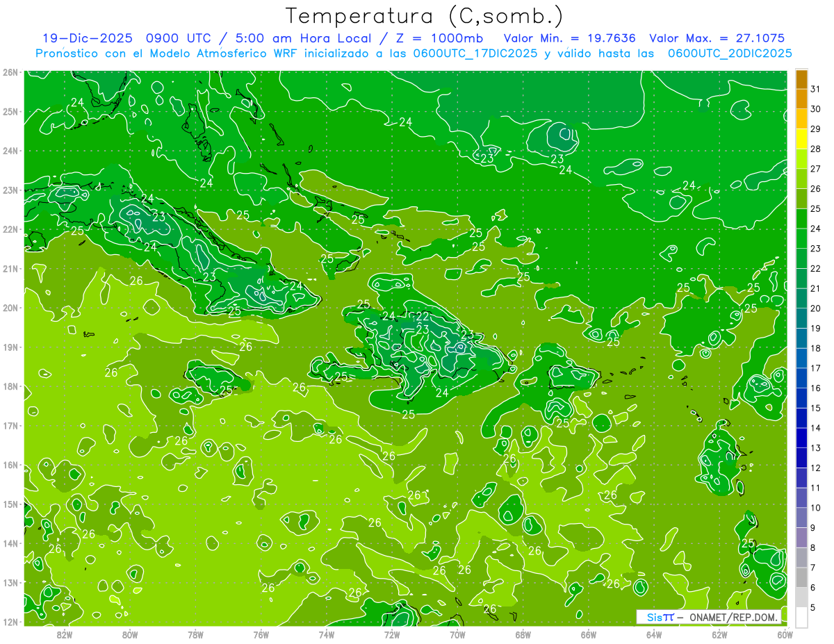Click the '21N' latitude axis label
The height and width of the screenshot is (644, 834).
point(10,269)
